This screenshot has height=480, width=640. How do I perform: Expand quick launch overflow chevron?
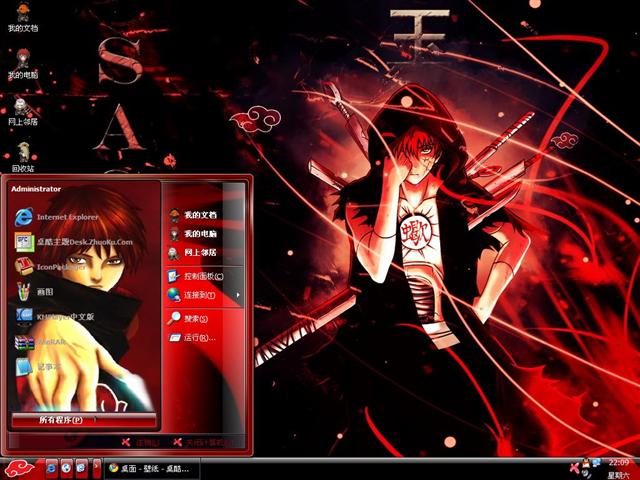[97, 468]
